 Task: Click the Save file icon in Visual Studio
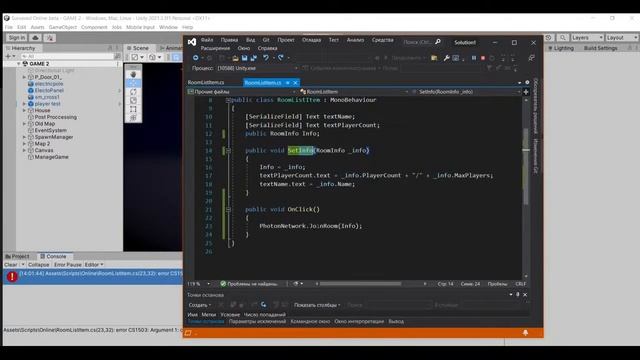[244, 58]
